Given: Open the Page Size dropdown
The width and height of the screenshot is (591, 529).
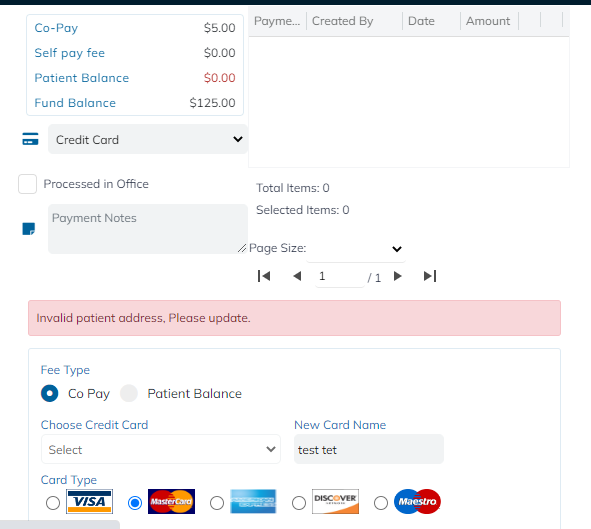Looking at the screenshot, I should tap(356, 248).
